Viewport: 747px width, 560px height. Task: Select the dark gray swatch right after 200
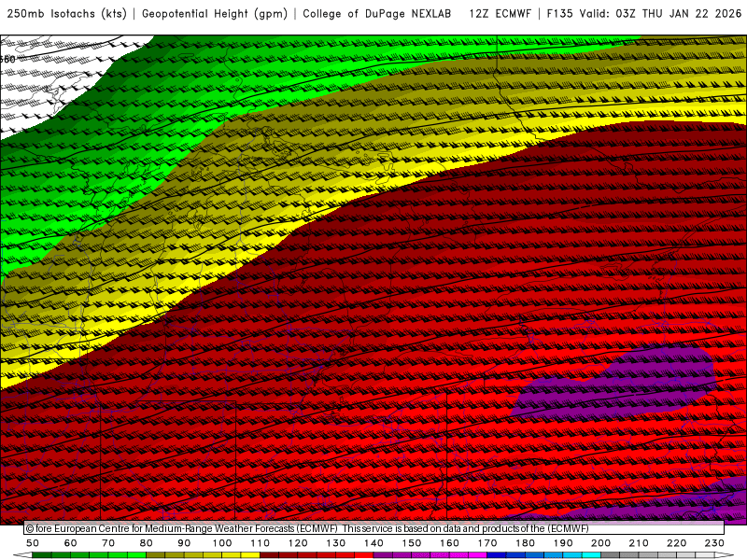point(611,555)
